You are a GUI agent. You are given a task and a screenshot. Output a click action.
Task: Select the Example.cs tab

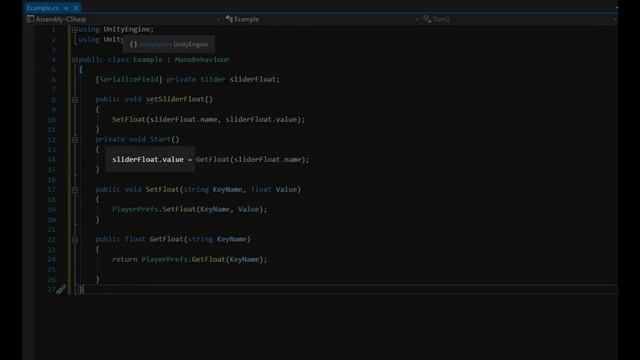(x=42, y=8)
